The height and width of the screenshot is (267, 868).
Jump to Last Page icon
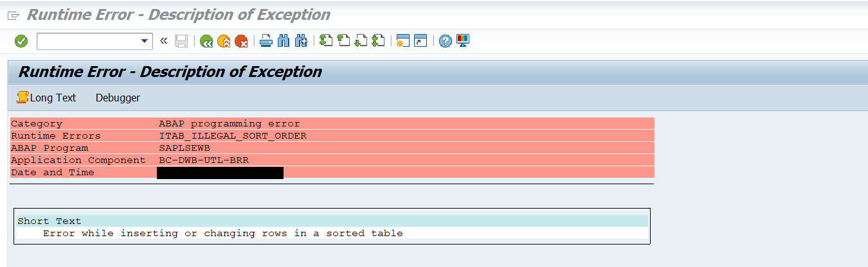(x=378, y=41)
